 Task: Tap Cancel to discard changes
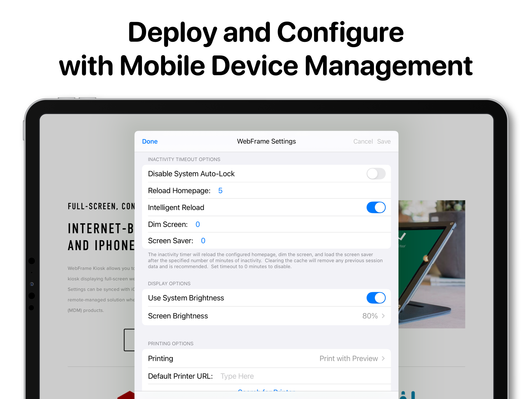tap(363, 141)
